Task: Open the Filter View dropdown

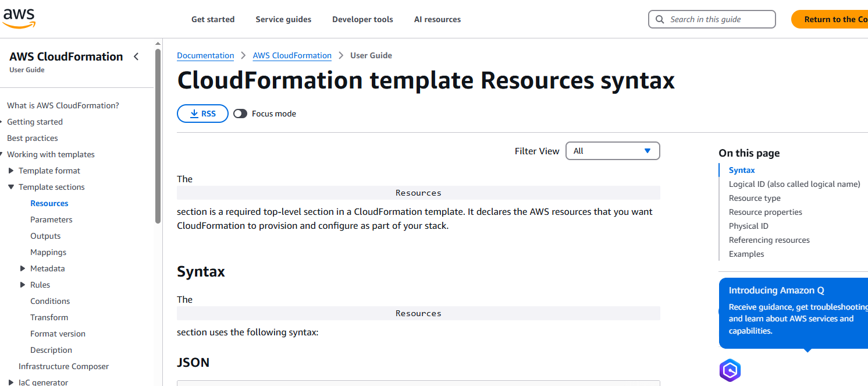Action: pos(613,151)
